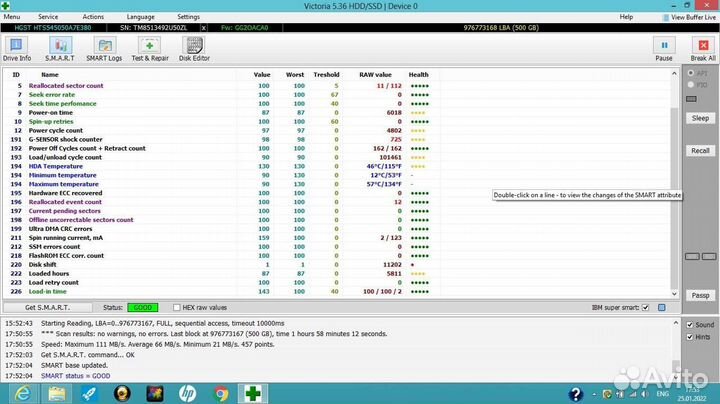Uncheck the Sound option
The width and height of the screenshot is (720, 404).
tap(689, 325)
